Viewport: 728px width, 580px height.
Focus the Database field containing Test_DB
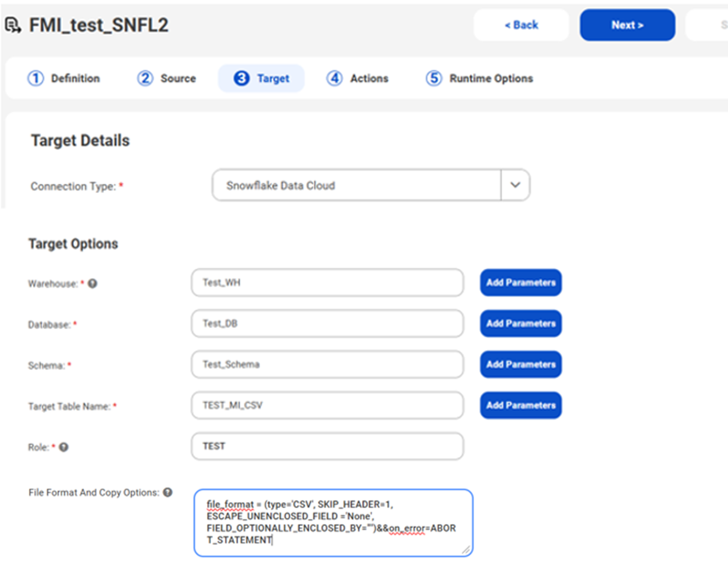pyautogui.click(x=327, y=323)
